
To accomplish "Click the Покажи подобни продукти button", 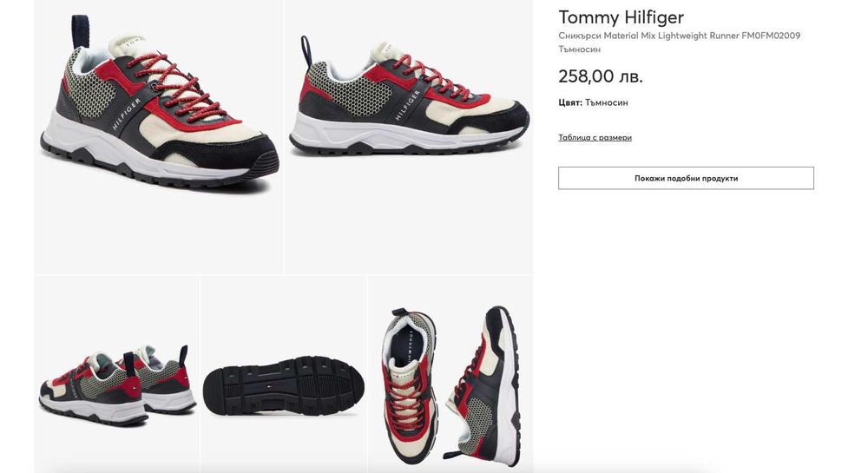I will point(686,178).
